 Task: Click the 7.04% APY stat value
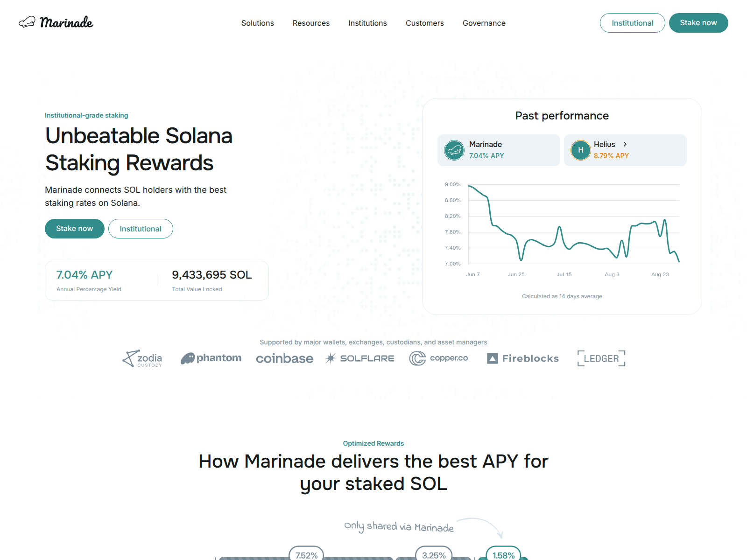click(85, 275)
